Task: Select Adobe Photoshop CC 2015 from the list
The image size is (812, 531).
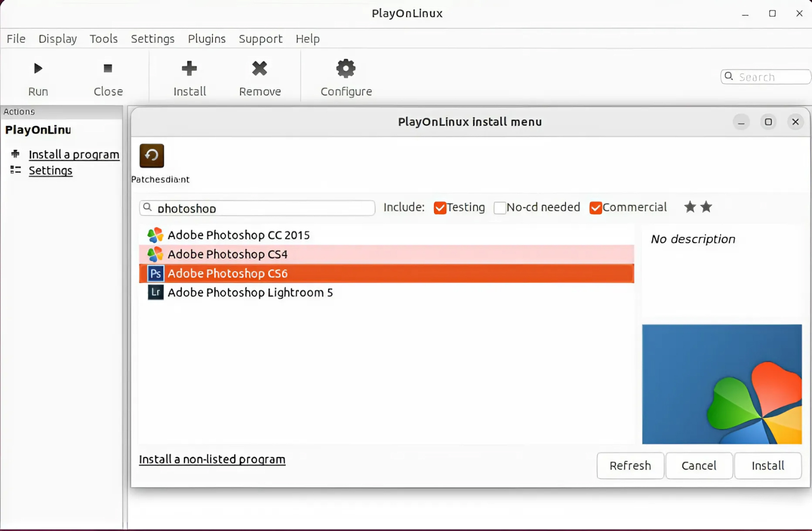Action: (x=239, y=235)
